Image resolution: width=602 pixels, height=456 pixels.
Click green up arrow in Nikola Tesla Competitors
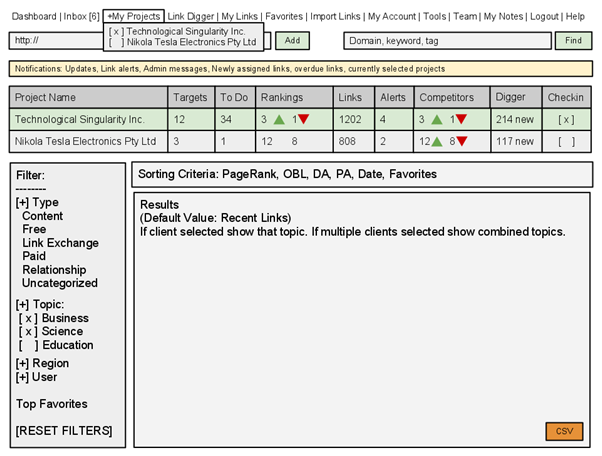(x=437, y=142)
